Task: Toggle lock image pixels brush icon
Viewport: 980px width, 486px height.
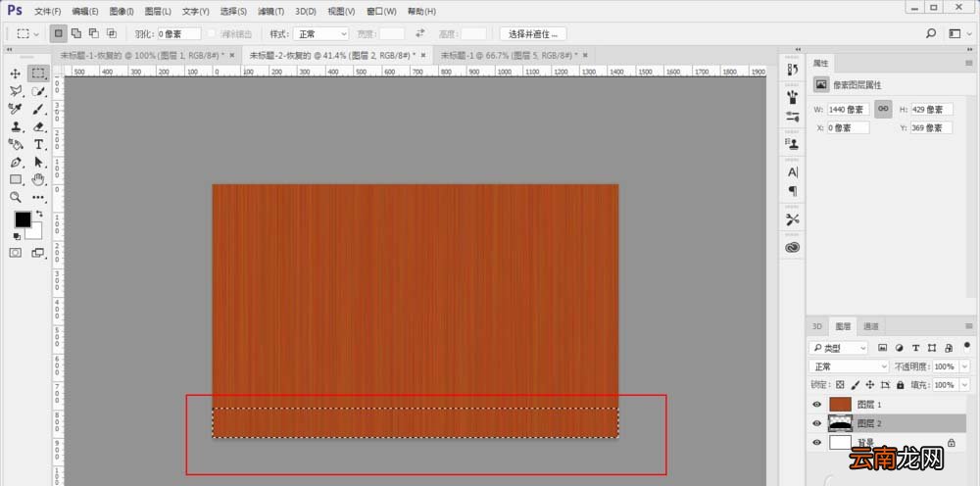Action: pyautogui.click(x=855, y=385)
